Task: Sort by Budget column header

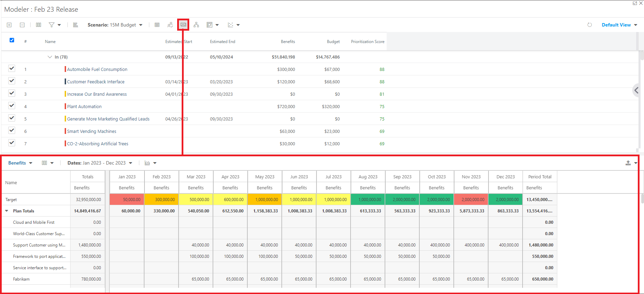Action: (x=333, y=42)
